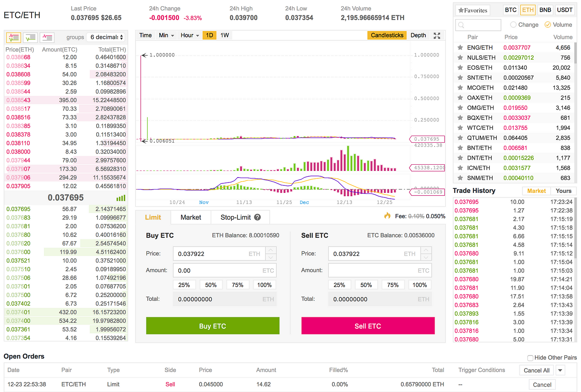This screenshot has height=392, width=581.
Task: Favorite the ENG/ETH pair star
Action: pyautogui.click(x=460, y=48)
